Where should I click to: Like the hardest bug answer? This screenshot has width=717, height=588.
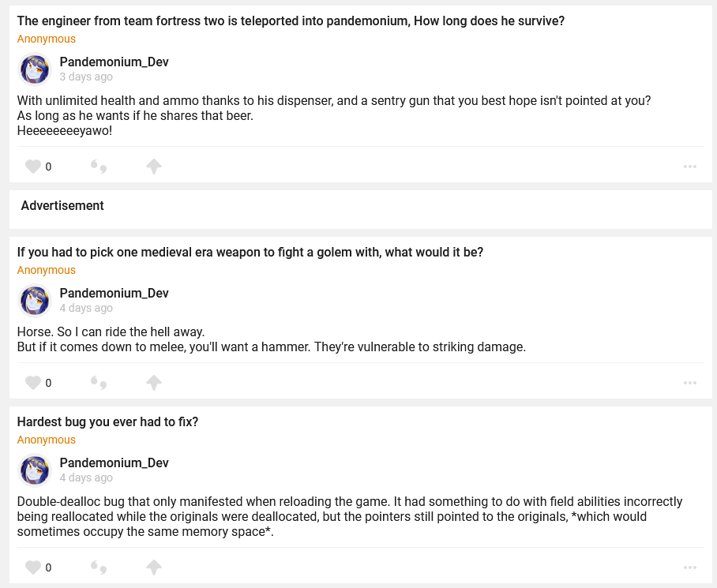pyautogui.click(x=33, y=567)
